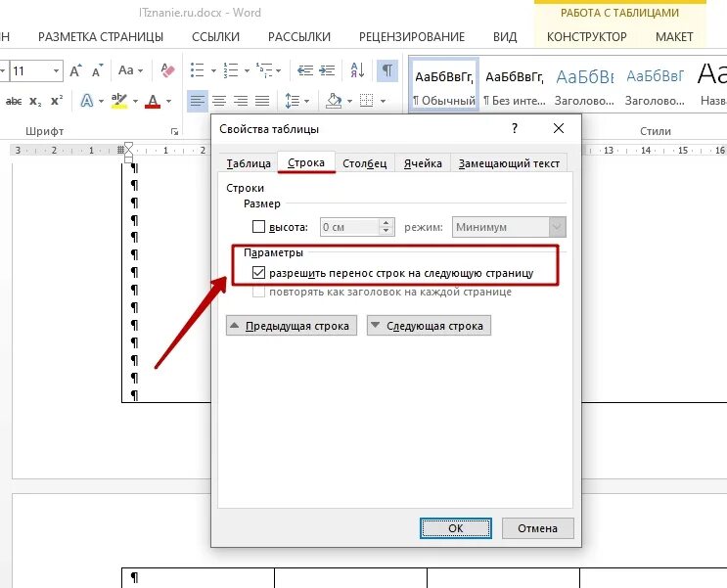
Task: Apply first Заголовок heading style
Action: pyautogui.click(x=584, y=85)
